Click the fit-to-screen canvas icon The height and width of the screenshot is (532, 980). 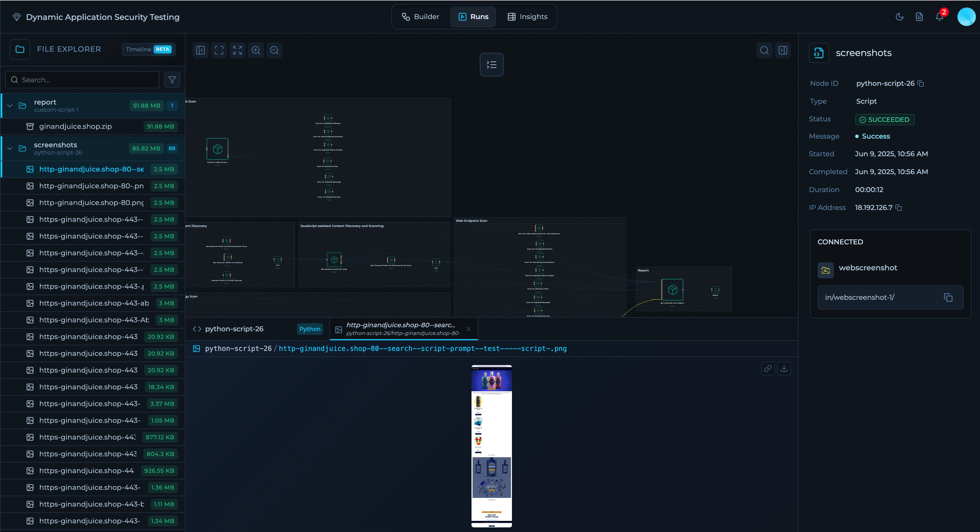coord(219,50)
